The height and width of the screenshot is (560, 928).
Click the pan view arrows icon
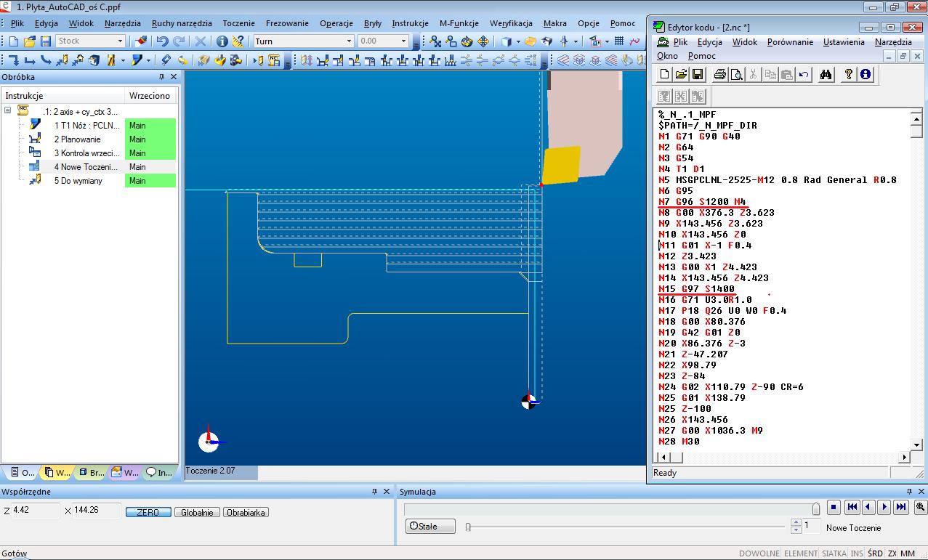pos(483,41)
